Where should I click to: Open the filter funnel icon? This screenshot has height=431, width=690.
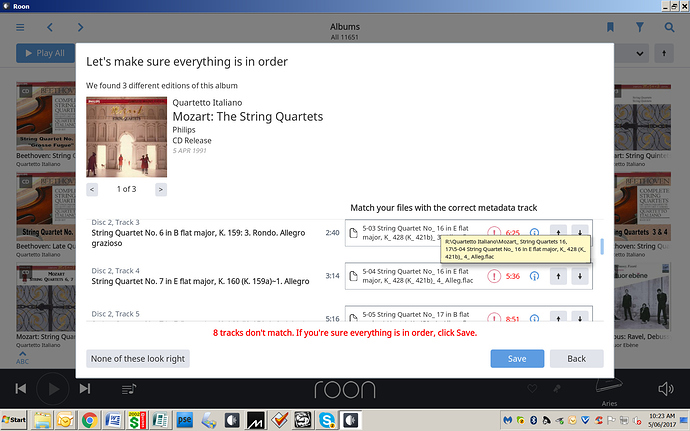coord(640,27)
